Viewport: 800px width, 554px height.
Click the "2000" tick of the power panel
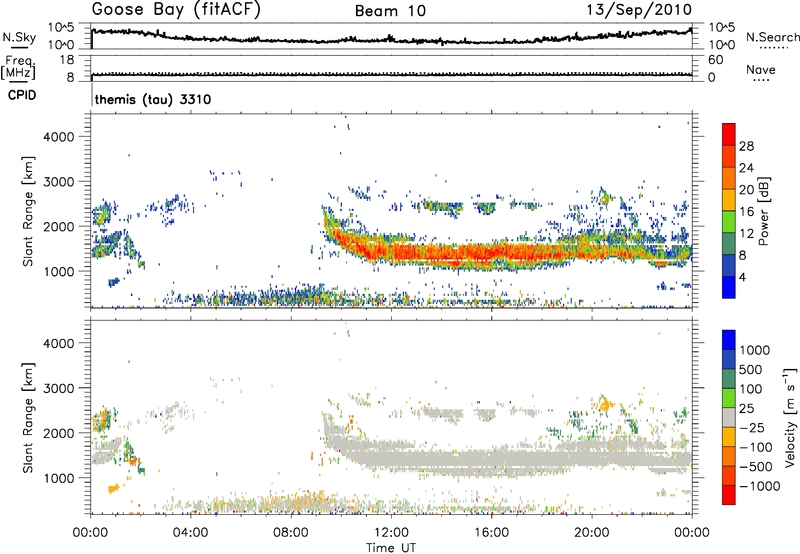(x=58, y=226)
